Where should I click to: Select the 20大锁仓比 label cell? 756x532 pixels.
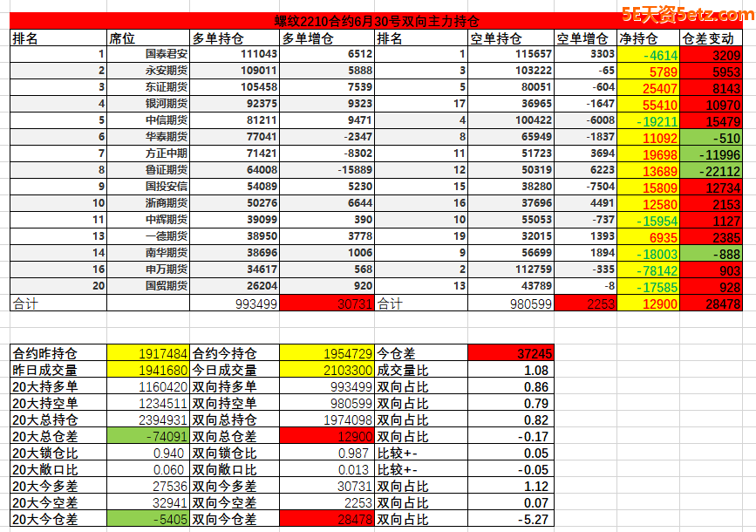(58, 453)
